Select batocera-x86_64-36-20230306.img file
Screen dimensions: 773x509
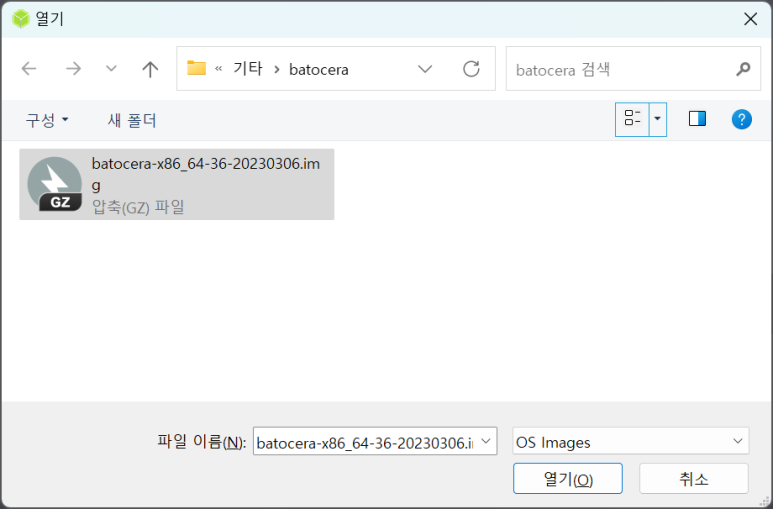click(176, 184)
